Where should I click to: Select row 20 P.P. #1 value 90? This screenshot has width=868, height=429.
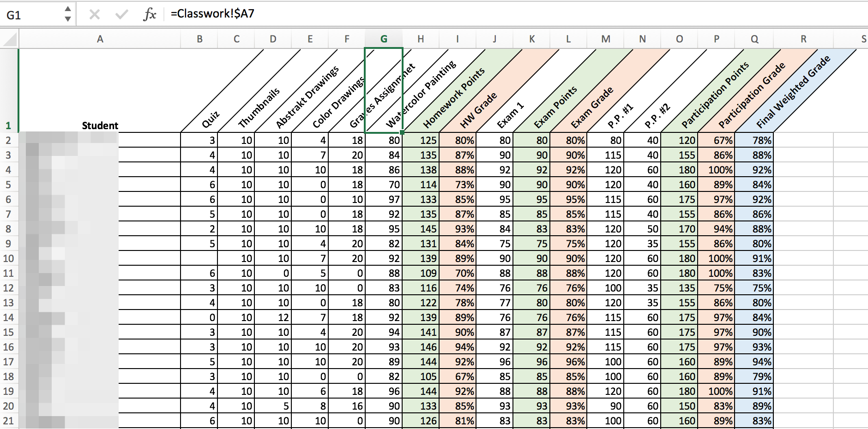[606, 406]
